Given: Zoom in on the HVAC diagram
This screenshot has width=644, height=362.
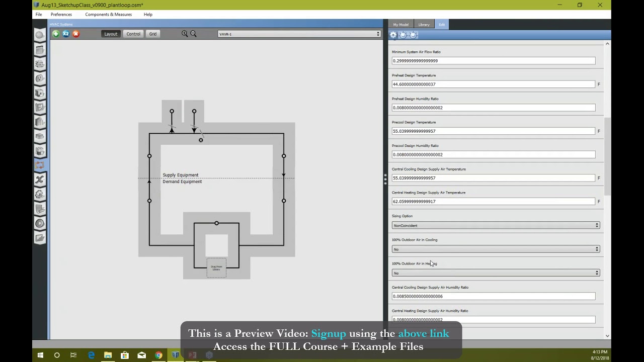Looking at the screenshot, I should (x=185, y=34).
